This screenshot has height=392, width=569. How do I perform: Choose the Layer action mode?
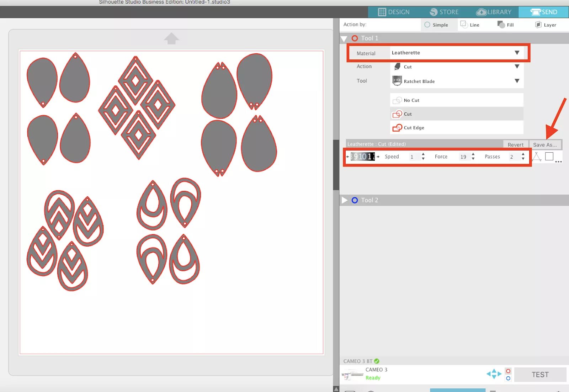546,25
